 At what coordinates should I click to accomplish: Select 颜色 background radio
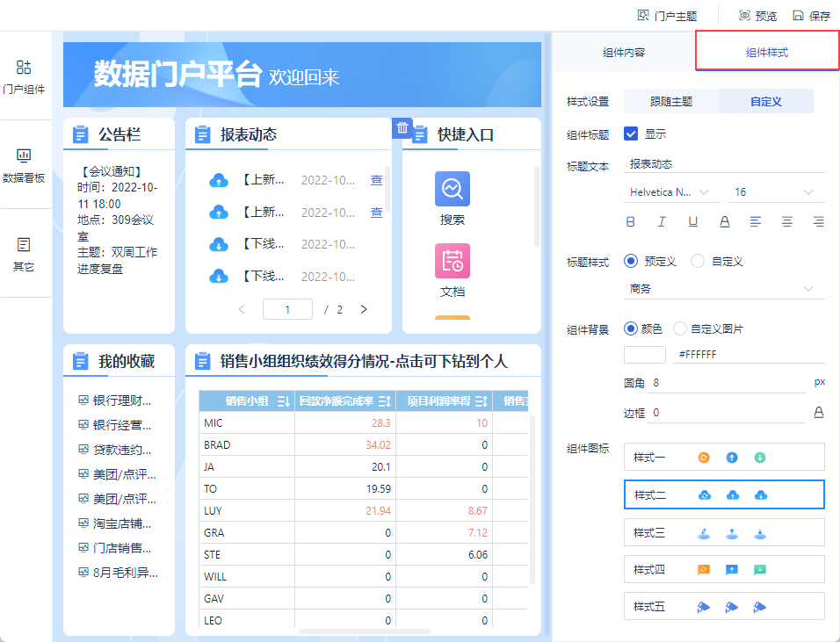(x=631, y=328)
